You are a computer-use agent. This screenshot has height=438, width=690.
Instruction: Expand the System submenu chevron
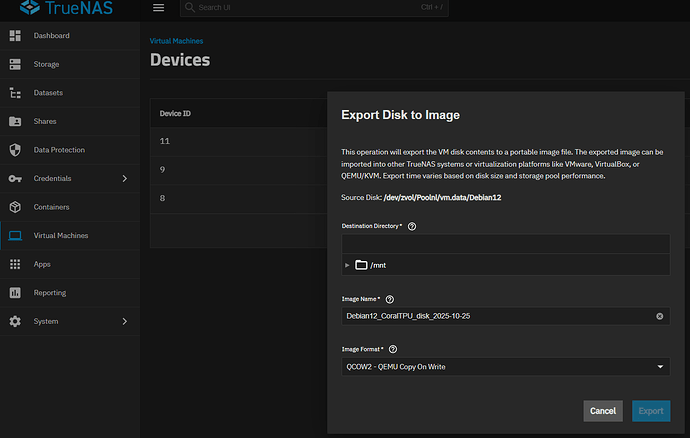tap(124, 322)
